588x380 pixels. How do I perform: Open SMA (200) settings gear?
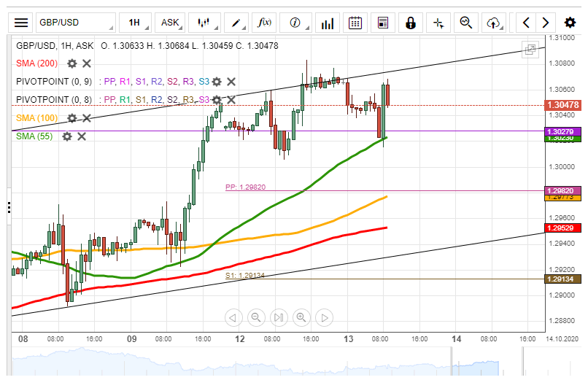pos(72,63)
